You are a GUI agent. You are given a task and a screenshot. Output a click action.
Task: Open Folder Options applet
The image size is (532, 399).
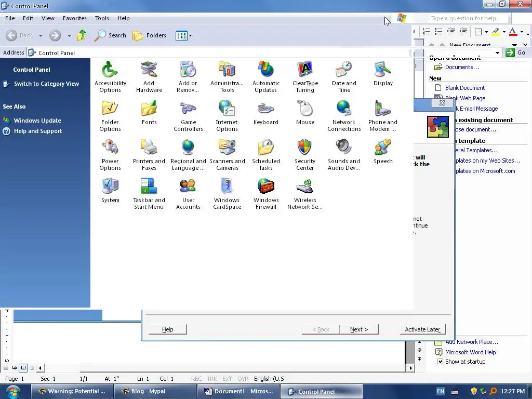tap(110, 116)
